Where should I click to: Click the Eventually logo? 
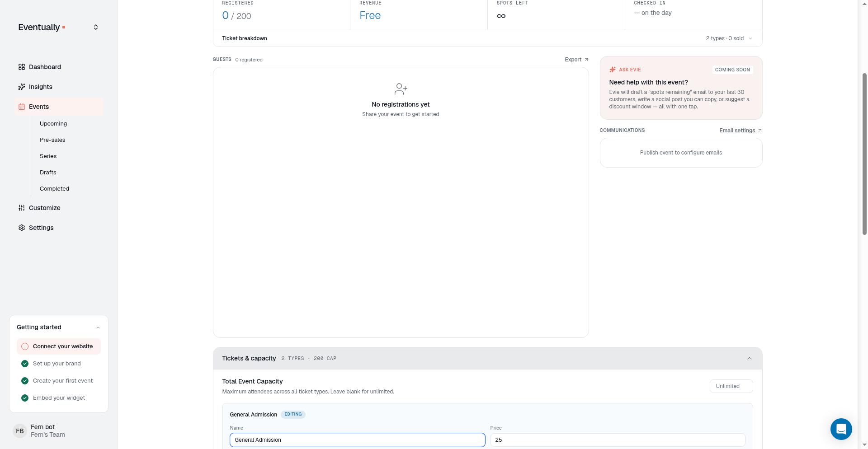[x=42, y=27]
